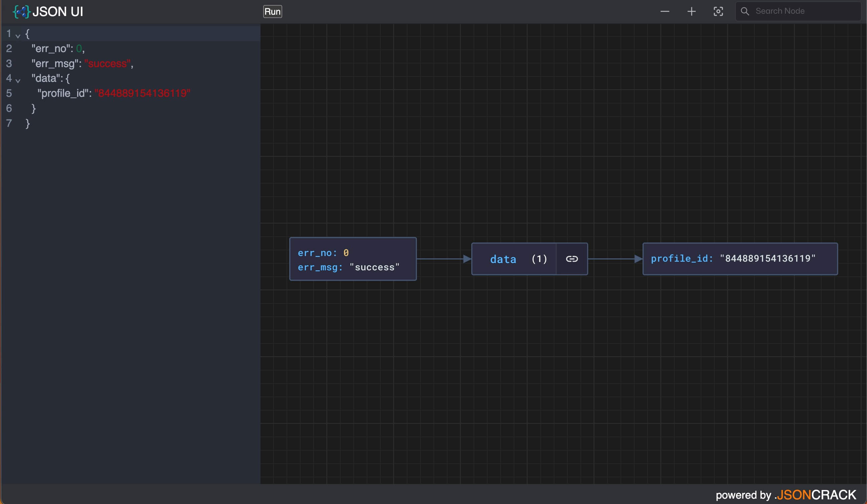The width and height of the screenshot is (867, 504).
Task: Select the data (1) graph node
Action: [514, 259]
